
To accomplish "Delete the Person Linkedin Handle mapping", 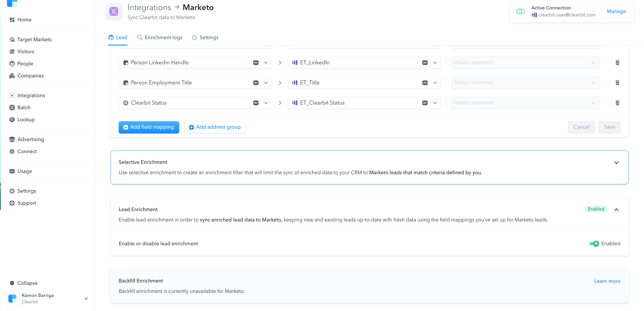I will tap(618, 63).
